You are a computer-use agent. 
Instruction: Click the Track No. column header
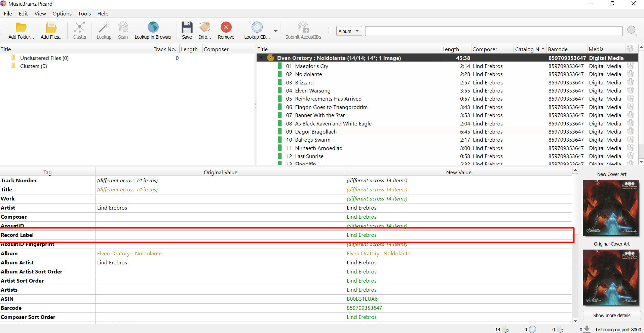point(165,49)
